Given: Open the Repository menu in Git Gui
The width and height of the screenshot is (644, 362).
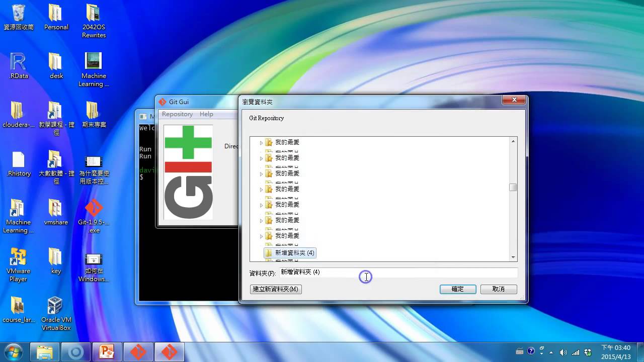Looking at the screenshot, I should click(x=177, y=114).
